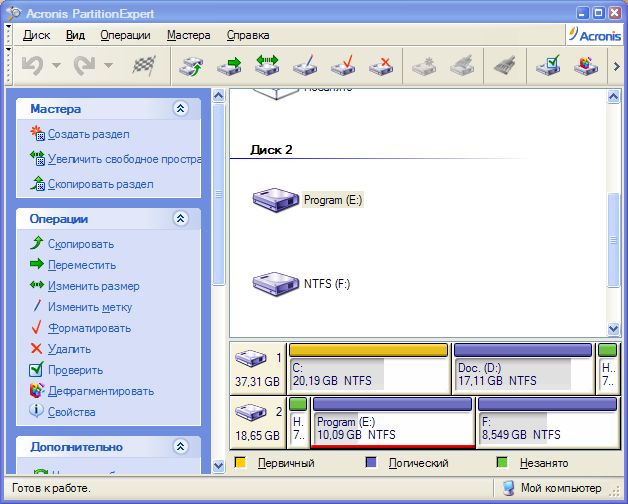The height and width of the screenshot is (504, 628).
Task: Click Увеличить свободное пространство link
Action: pos(124,159)
